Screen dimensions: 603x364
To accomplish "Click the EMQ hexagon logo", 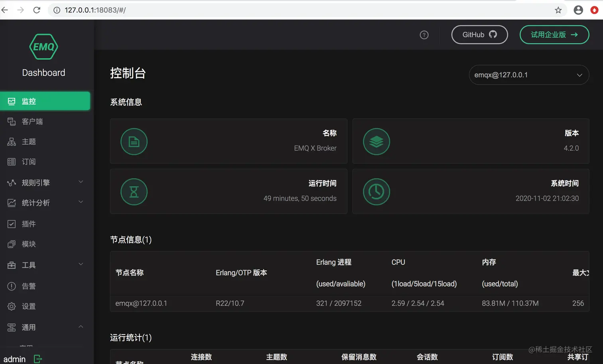I will tap(43, 47).
